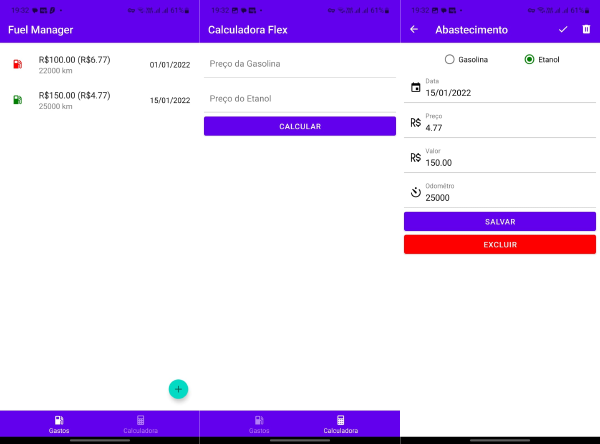Screen dimensions: 600x444
Task: Switch to highlighted Calculadora tab
Action: [341, 424]
